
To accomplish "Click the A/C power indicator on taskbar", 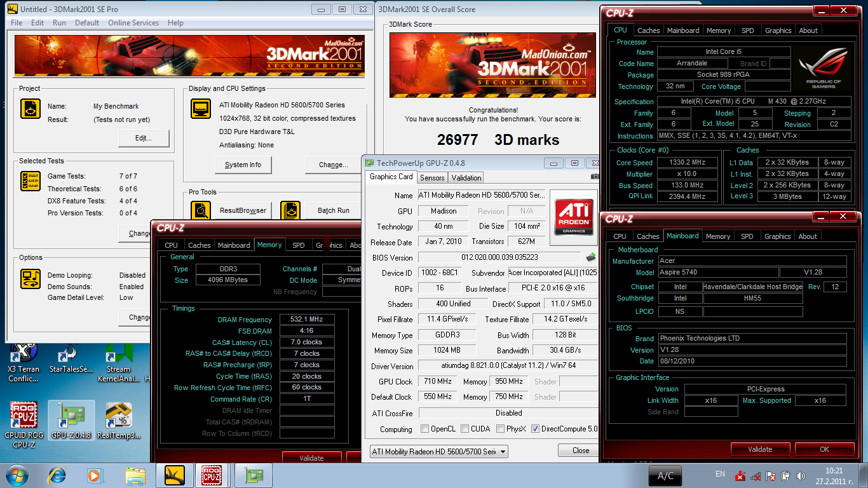I will click(x=665, y=476).
